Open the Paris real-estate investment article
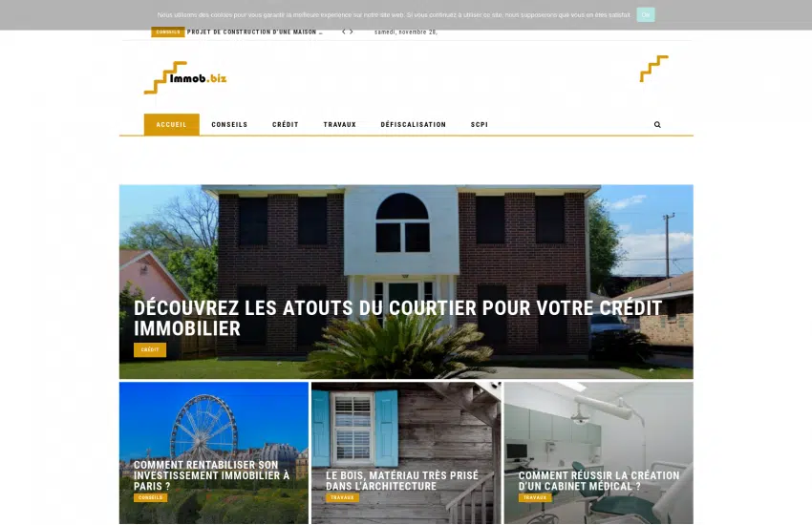 (211, 475)
